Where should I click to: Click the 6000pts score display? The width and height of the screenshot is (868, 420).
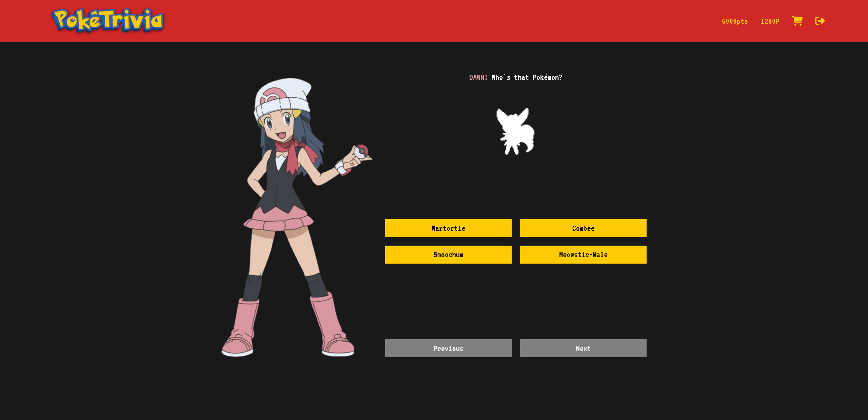734,21
